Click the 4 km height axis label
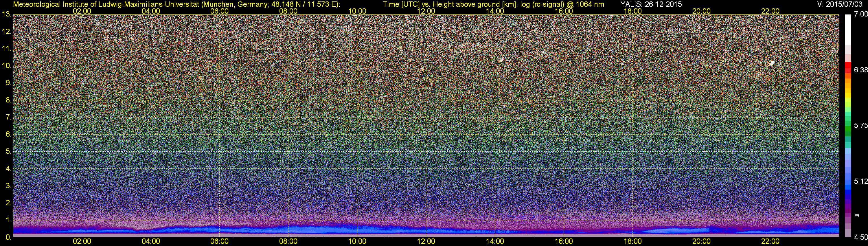 click(8, 168)
